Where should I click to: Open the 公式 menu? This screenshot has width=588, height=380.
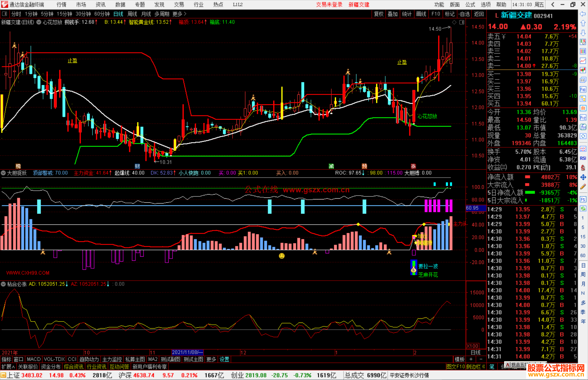[x=470, y=4]
